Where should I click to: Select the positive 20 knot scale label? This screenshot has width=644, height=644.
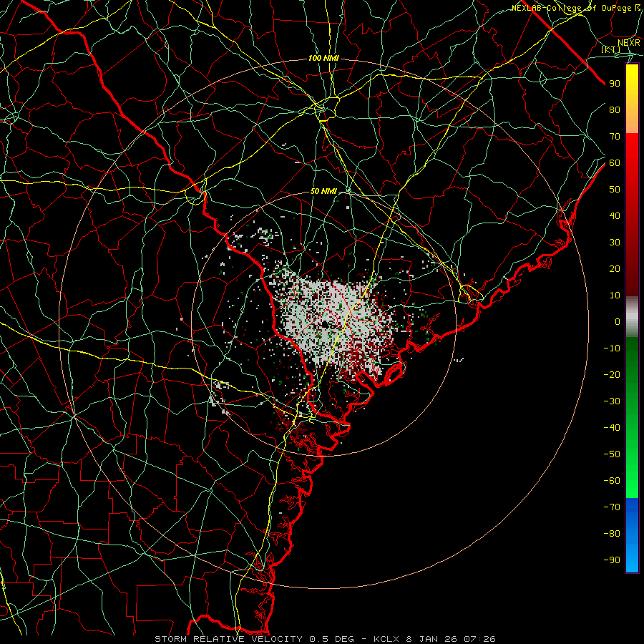[x=615, y=269]
